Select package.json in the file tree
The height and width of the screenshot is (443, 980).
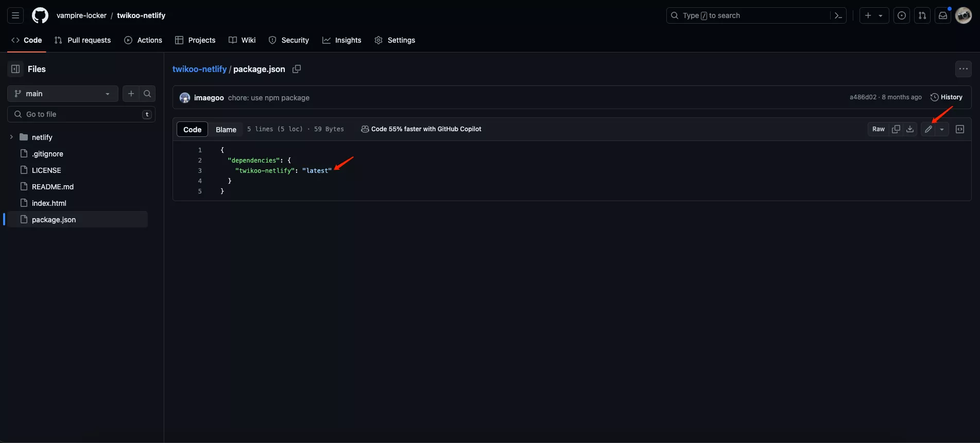coord(77,220)
